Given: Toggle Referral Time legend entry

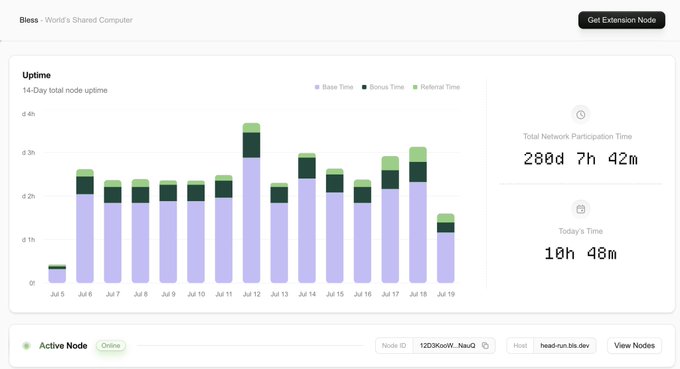Looking at the screenshot, I should click(436, 87).
